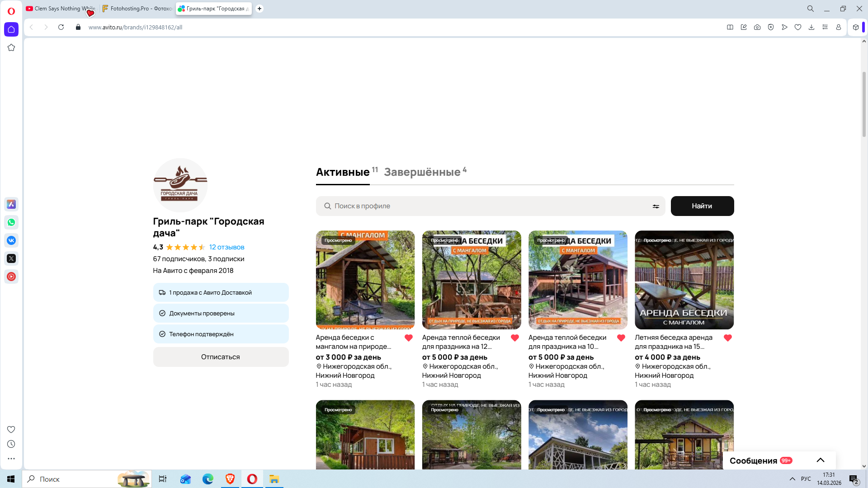Open Opera history clock icon

(x=11, y=444)
